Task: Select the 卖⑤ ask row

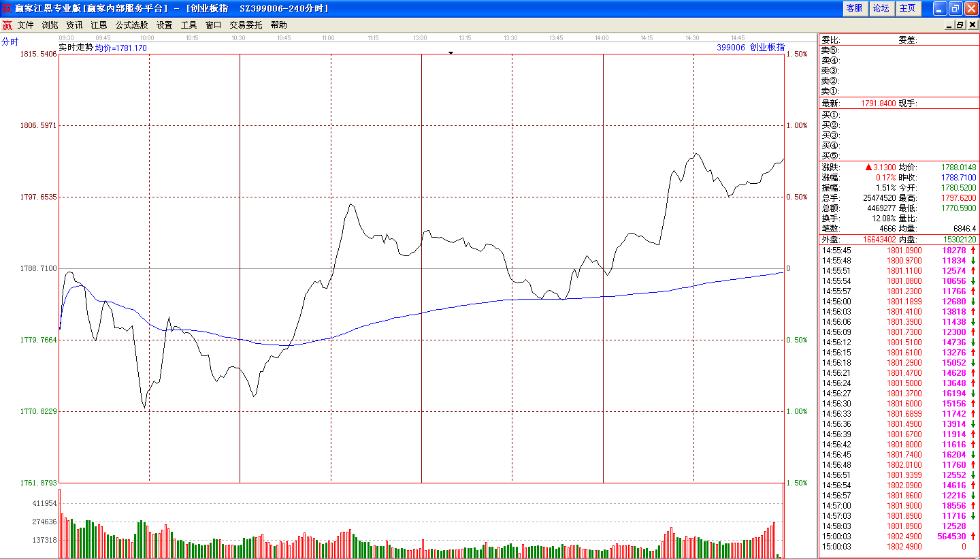Action: point(898,50)
